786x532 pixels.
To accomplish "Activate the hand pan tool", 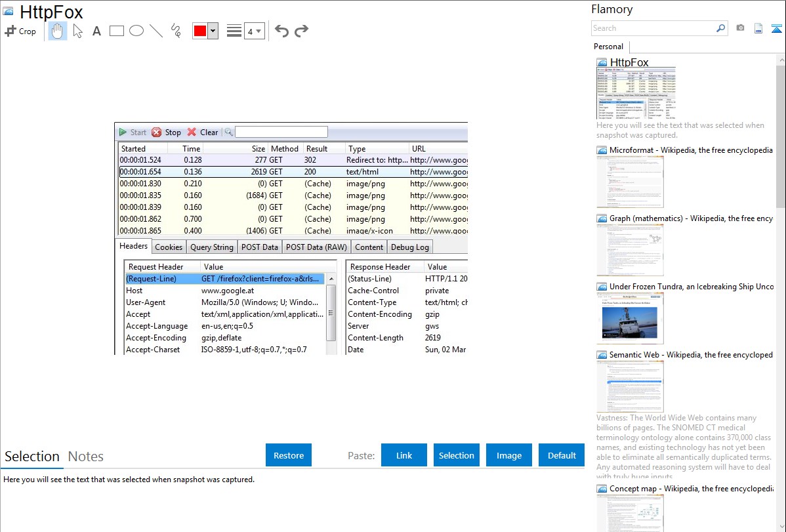I will (x=57, y=31).
